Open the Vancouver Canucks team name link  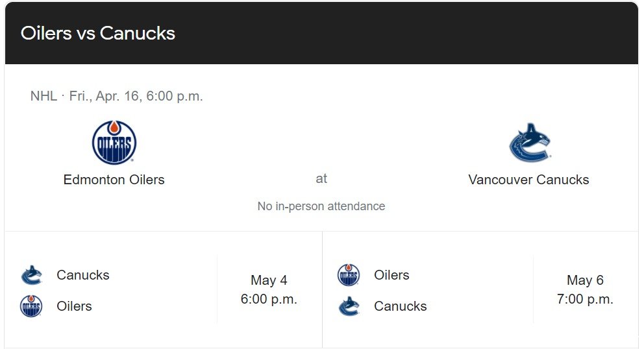point(528,180)
